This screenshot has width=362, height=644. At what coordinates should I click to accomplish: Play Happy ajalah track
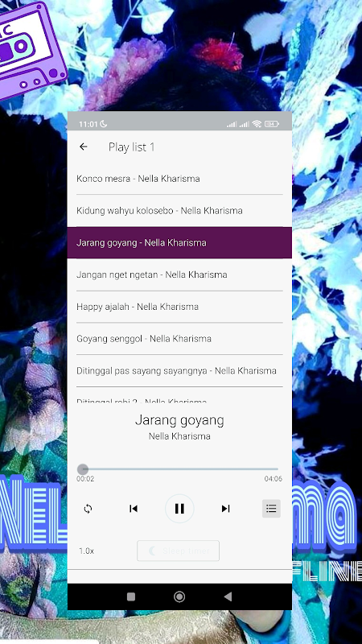[179, 307]
